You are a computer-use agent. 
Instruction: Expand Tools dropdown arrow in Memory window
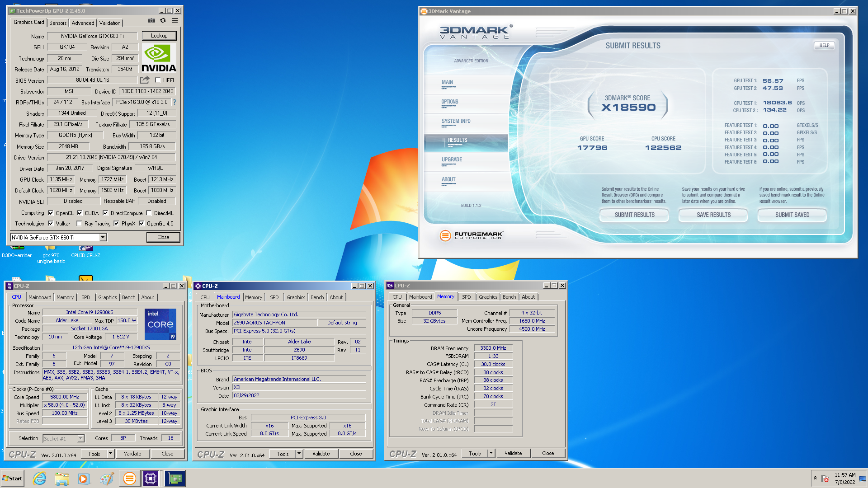(491, 453)
